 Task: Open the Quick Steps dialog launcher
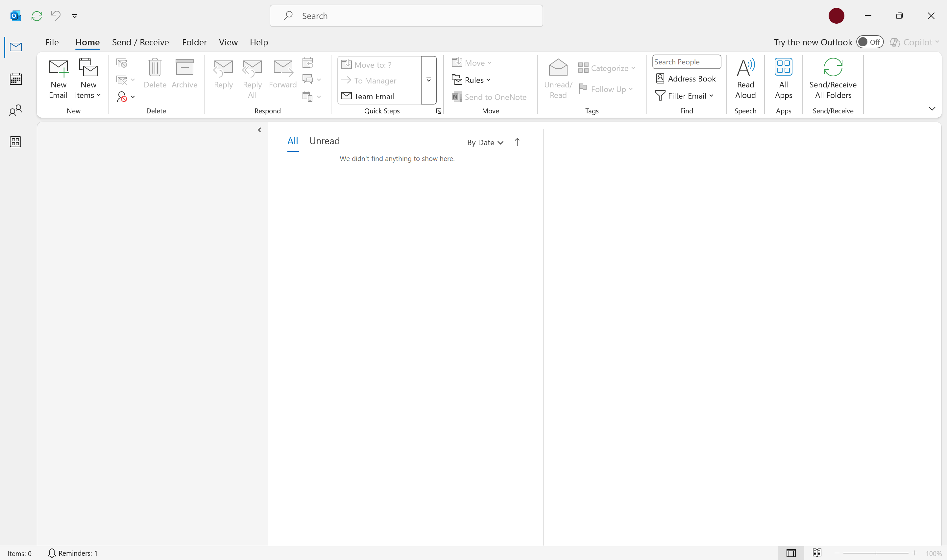coord(438,111)
